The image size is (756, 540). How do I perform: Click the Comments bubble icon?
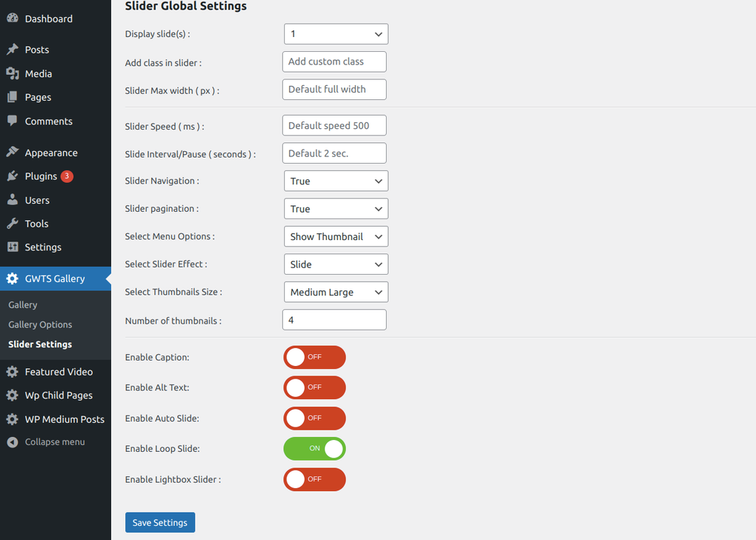[x=13, y=121]
